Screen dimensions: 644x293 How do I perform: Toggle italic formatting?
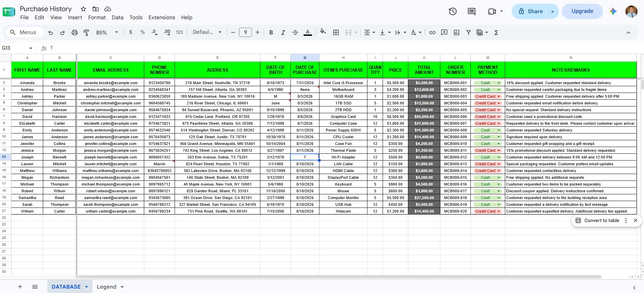pyautogui.click(x=283, y=32)
